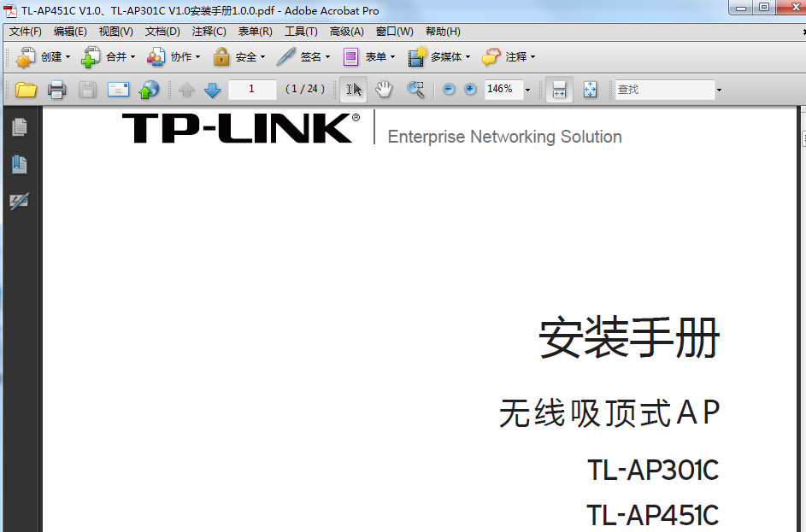Click the Save floppy disk icon
Viewport: 806px width, 532px height.
[x=87, y=90]
